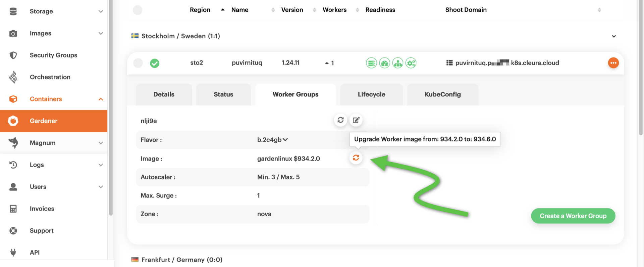Click the edit icon for worker group nlji9e
Viewport: 644px width, 267px height.
click(356, 120)
